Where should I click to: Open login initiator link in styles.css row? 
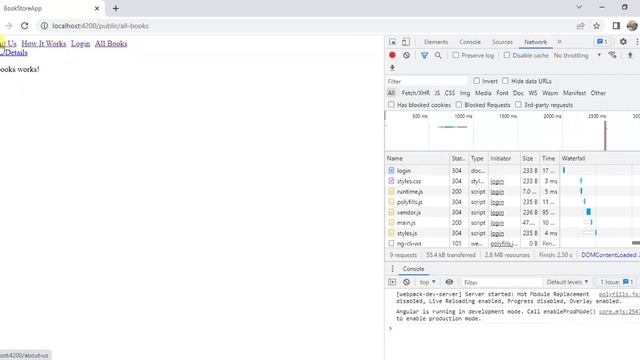tap(497, 181)
